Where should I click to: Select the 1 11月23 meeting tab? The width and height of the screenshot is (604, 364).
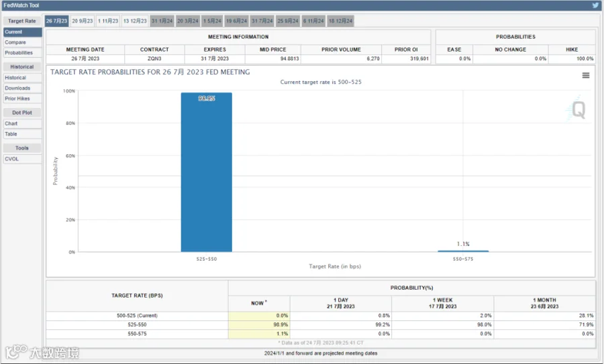[x=108, y=21]
